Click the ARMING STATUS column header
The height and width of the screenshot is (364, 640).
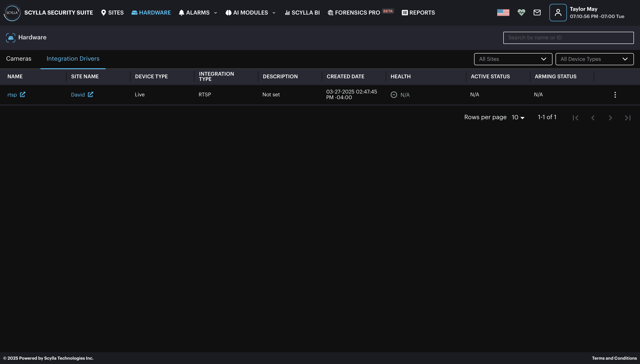click(556, 77)
